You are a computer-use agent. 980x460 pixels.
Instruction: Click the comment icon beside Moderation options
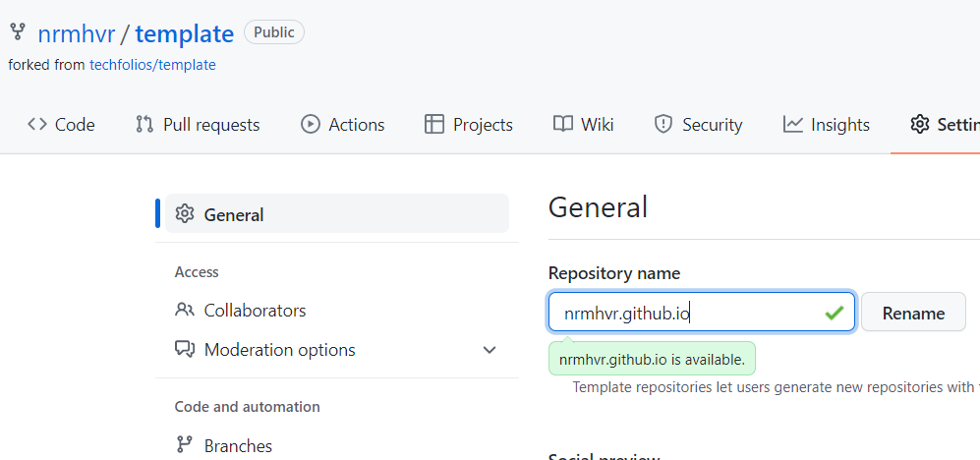185,349
